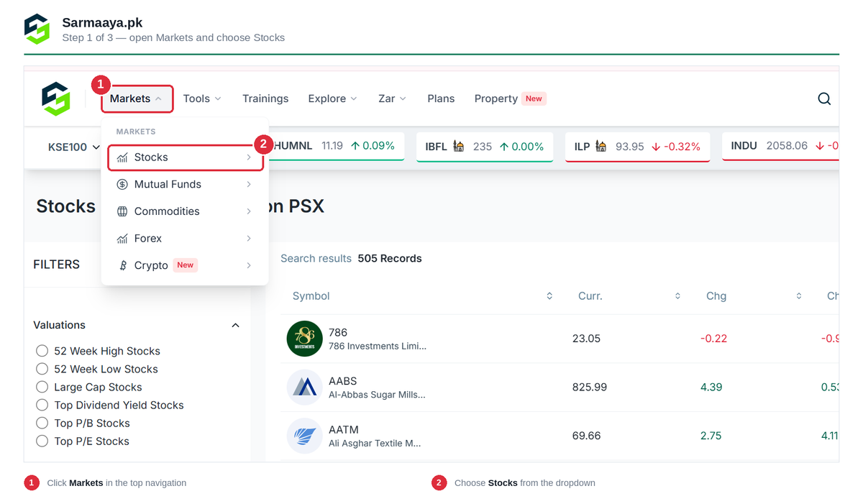Screen dimensions: 863x504
Task: Sort by Symbol column arrows
Action: click(x=549, y=296)
